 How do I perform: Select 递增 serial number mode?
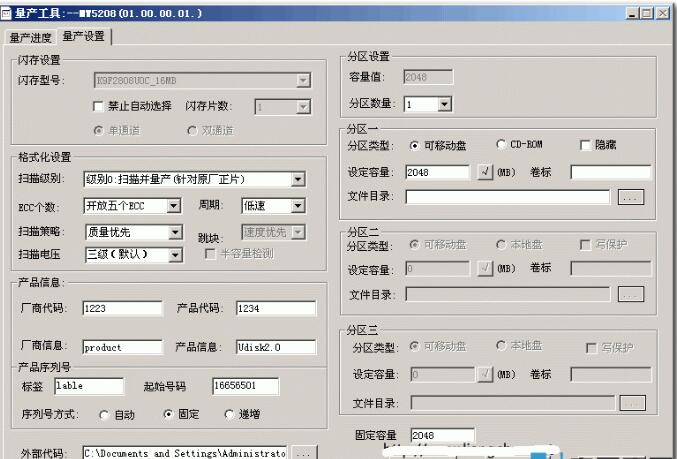(x=229, y=414)
